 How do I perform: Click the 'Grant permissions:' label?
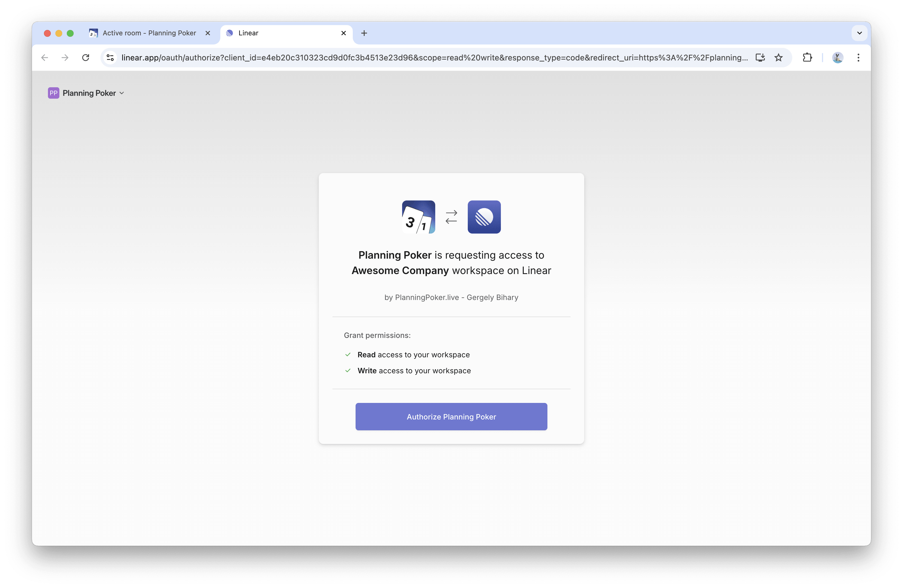coord(377,335)
